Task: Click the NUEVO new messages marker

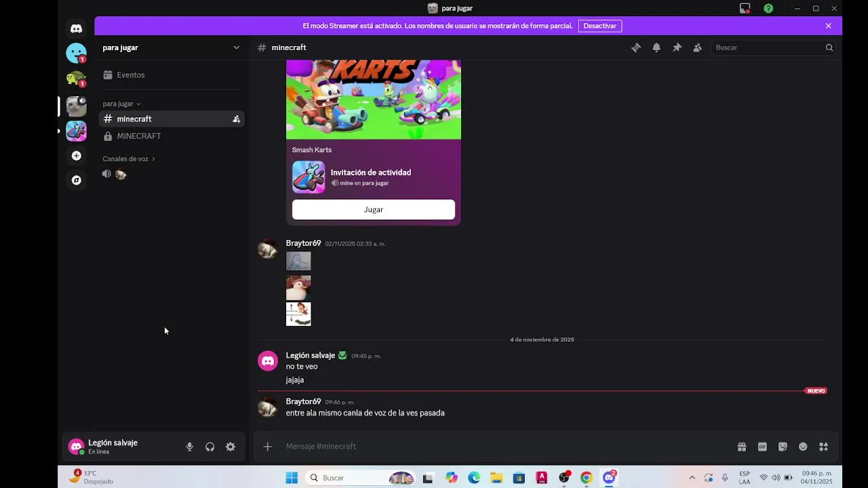Action: [816, 391]
